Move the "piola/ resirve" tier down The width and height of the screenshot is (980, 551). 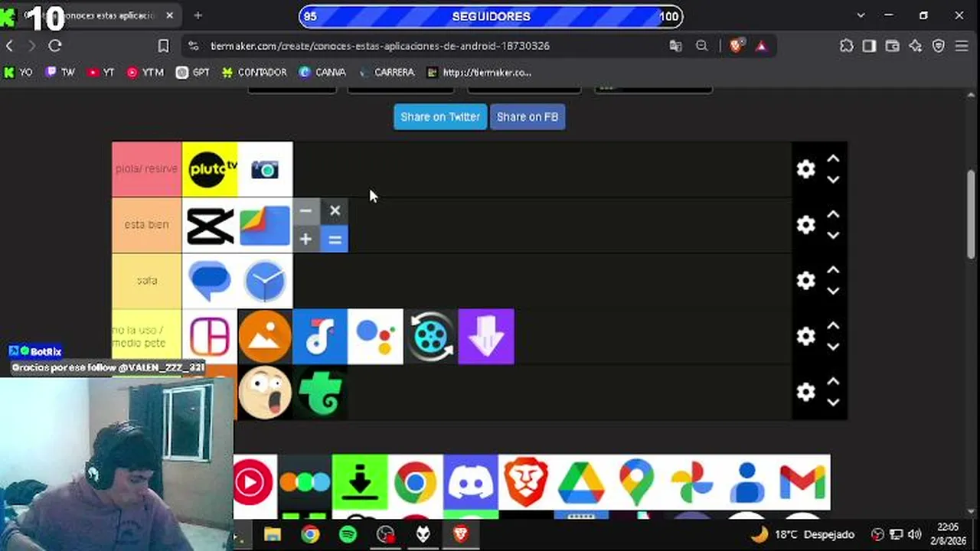point(833,180)
